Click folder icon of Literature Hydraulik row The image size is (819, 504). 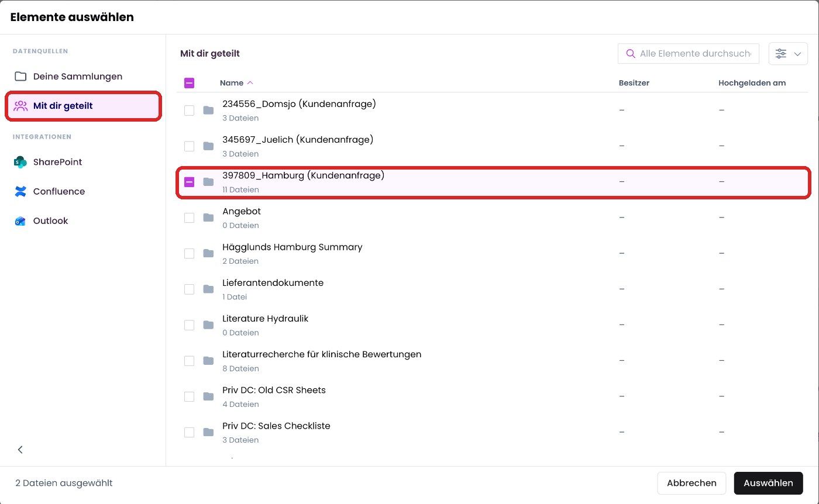pyautogui.click(x=208, y=325)
